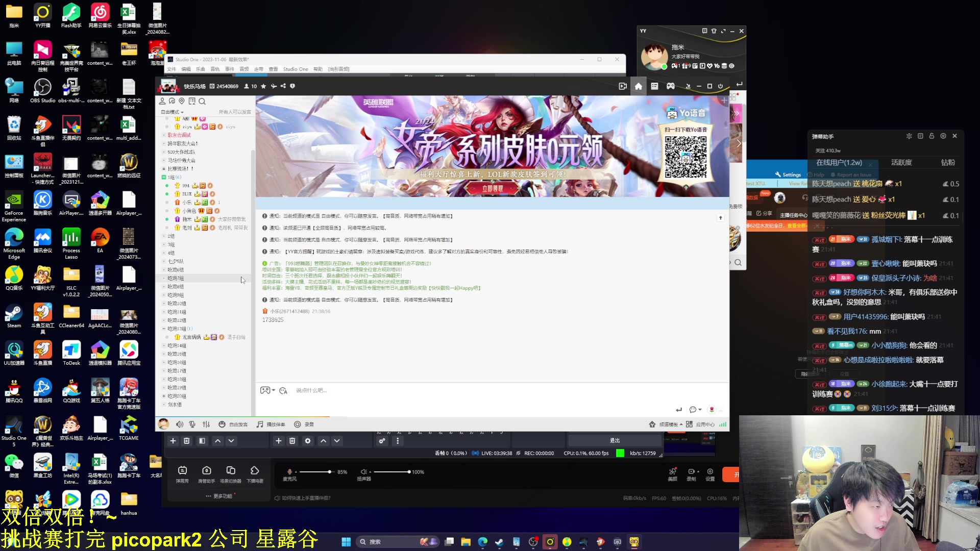Expand the 录制 record options arrow
This screenshot has height=551, width=980.
click(x=697, y=471)
